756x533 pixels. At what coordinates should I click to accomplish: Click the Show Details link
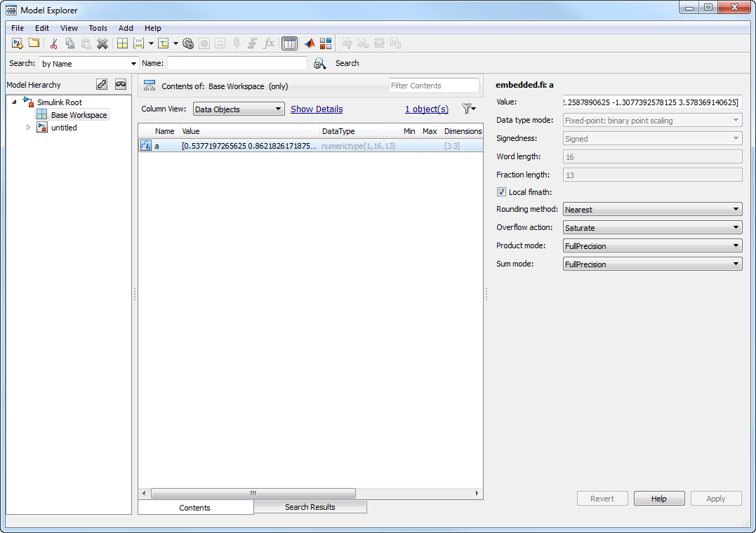(317, 109)
